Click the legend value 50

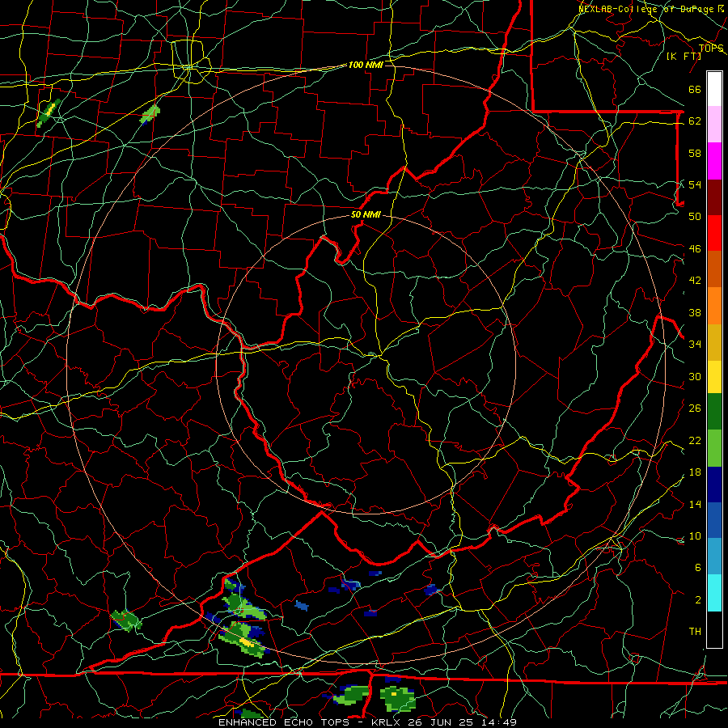coord(695,216)
